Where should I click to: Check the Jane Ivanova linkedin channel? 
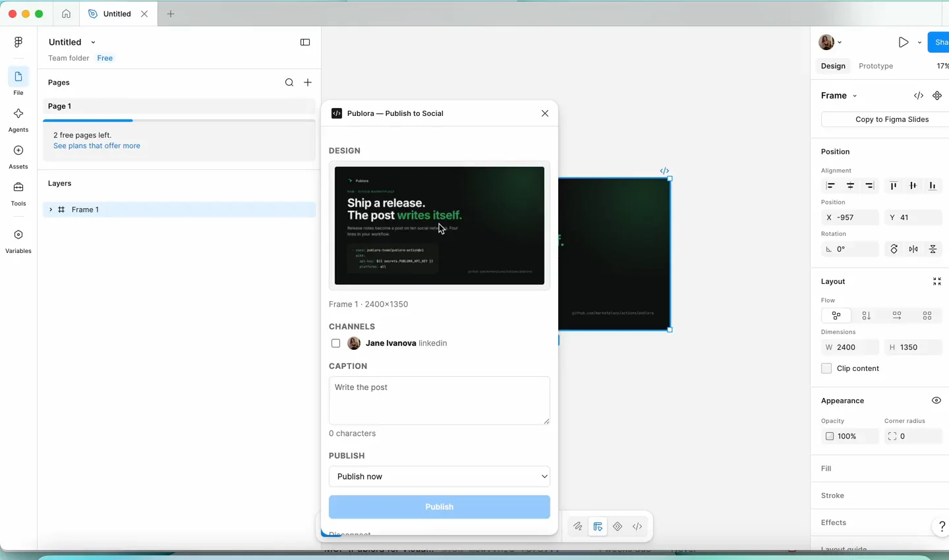[336, 343]
